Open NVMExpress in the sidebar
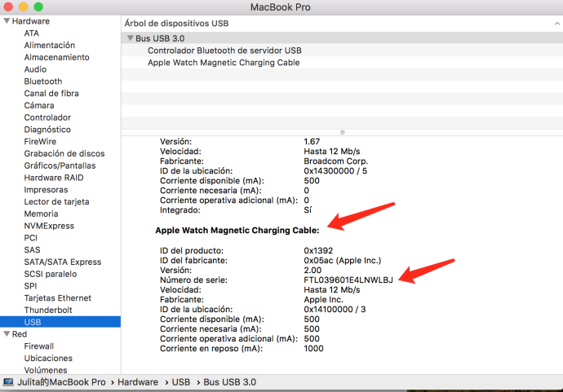 (x=49, y=226)
